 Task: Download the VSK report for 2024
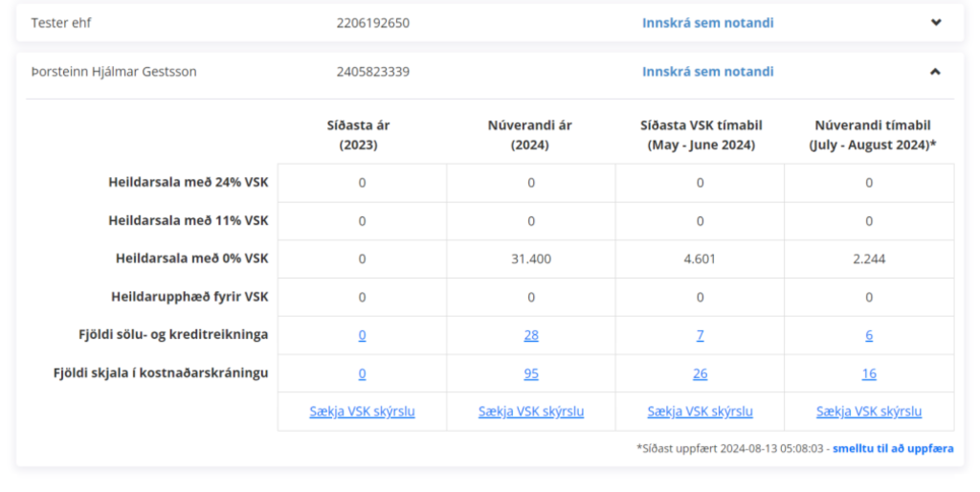(x=531, y=412)
